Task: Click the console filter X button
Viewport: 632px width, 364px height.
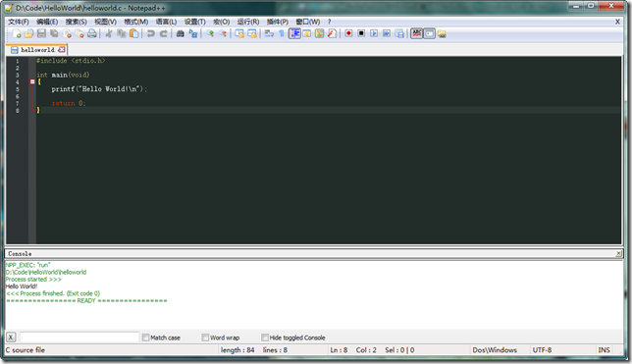Action: click(x=11, y=338)
